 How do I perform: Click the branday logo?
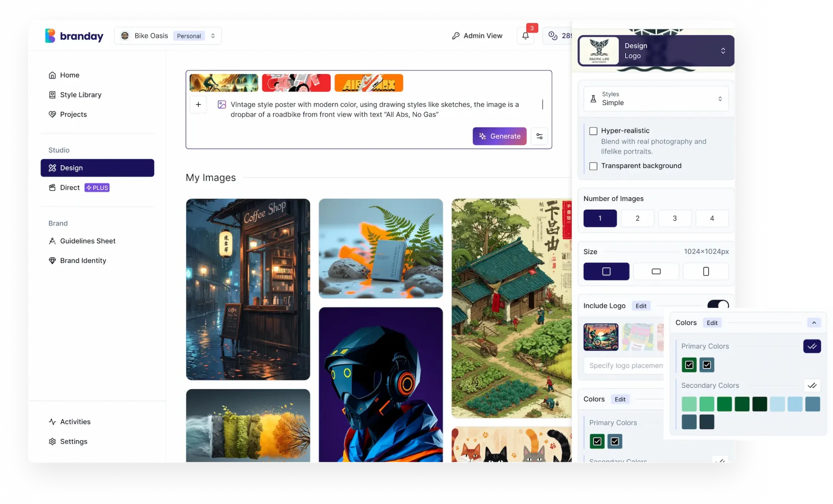tap(74, 36)
